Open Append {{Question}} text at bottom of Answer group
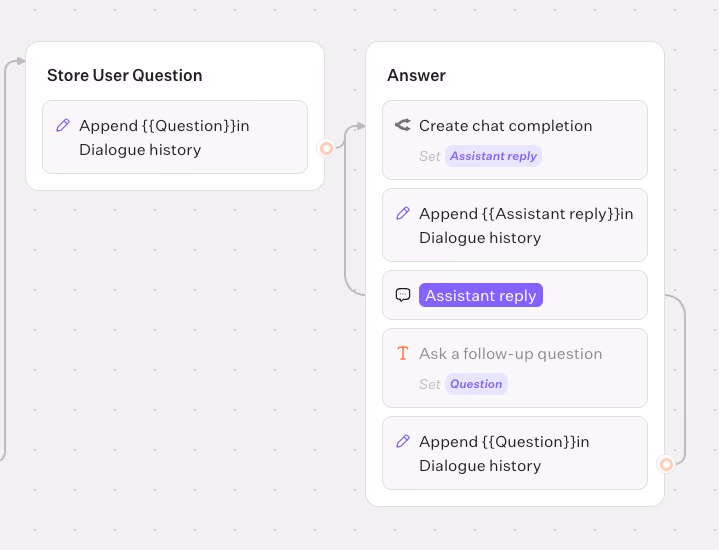The image size is (719, 550). (504, 453)
